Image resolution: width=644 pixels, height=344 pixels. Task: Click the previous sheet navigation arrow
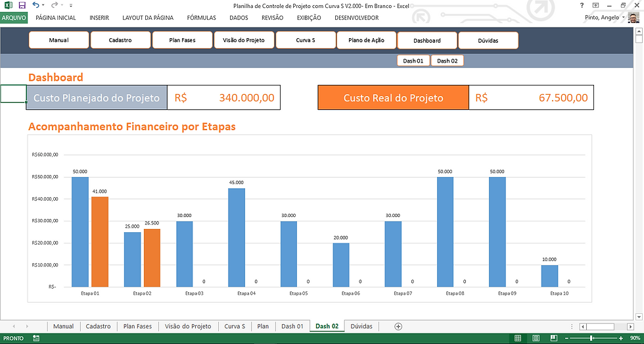tap(14, 326)
